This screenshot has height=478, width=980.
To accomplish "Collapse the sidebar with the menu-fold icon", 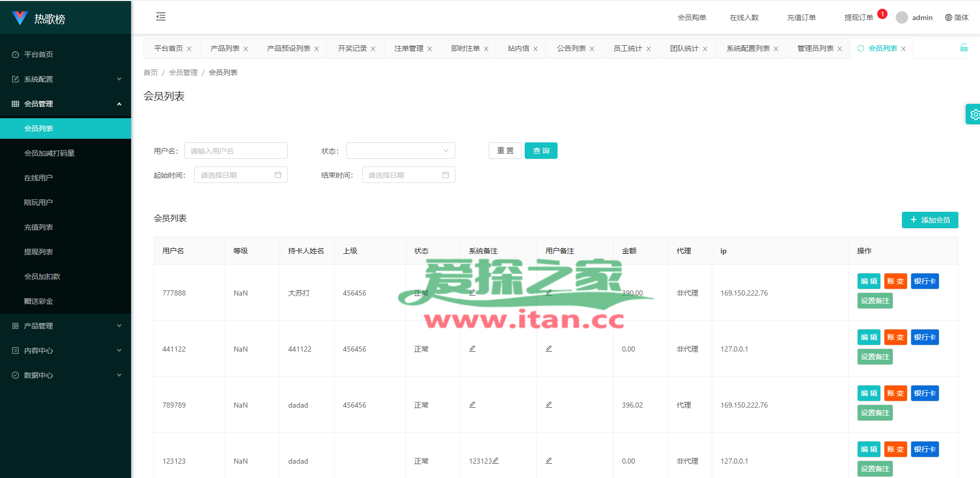I will coord(161,16).
